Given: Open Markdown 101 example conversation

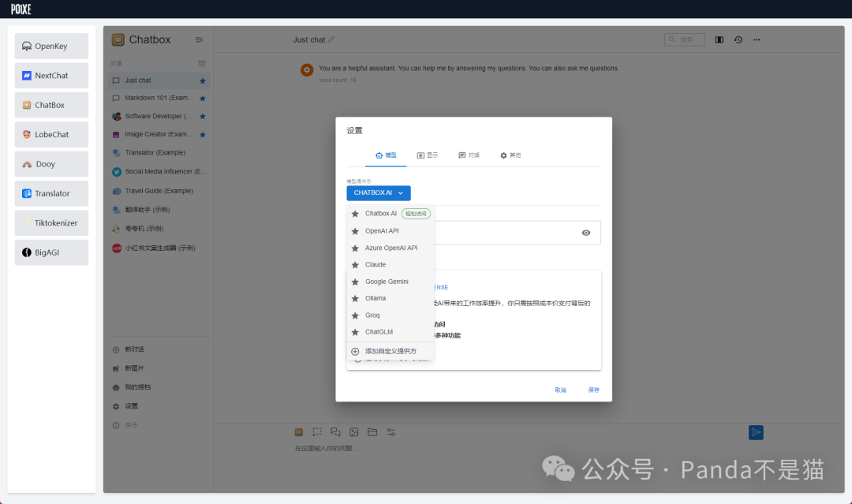Looking at the screenshot, I should click(159, 99).
